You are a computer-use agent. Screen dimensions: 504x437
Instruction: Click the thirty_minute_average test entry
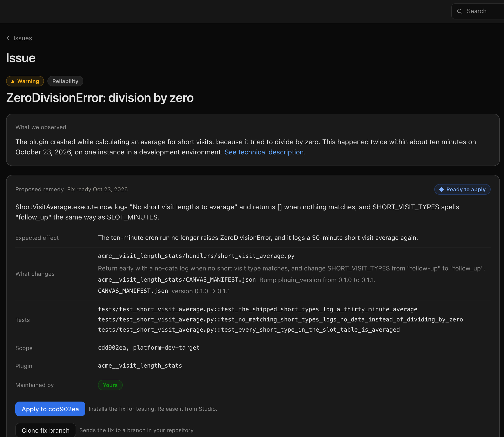tap(258, 309)
